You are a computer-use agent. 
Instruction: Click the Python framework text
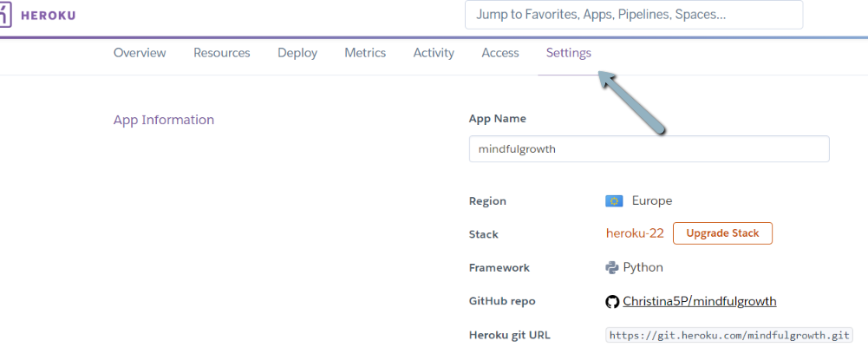tap(643, 267)
